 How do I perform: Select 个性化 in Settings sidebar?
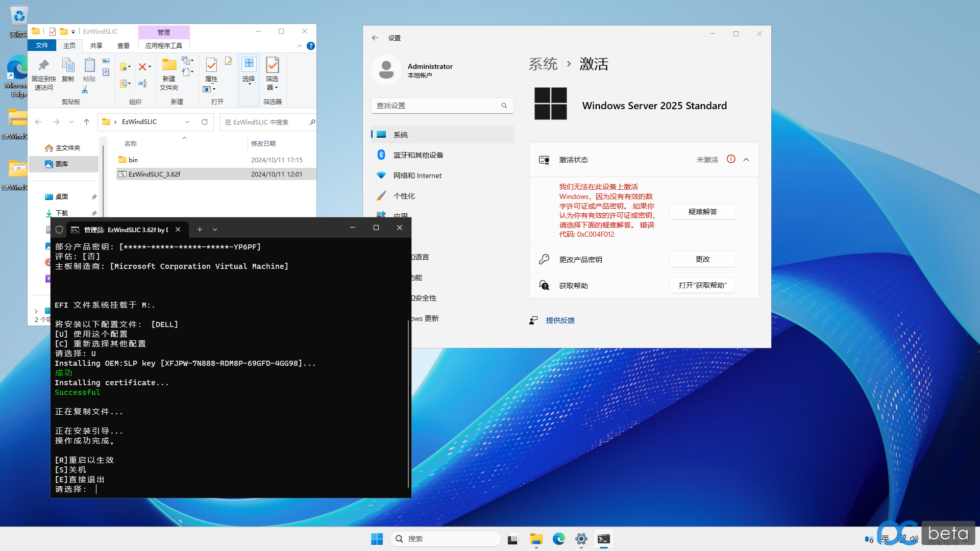click(x=442, y=196)
